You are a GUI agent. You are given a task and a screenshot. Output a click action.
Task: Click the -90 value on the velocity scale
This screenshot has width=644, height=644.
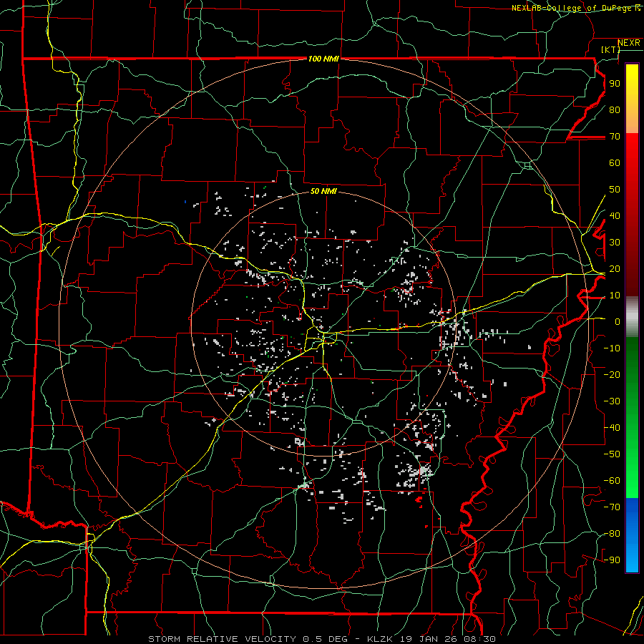click(612, 560)
